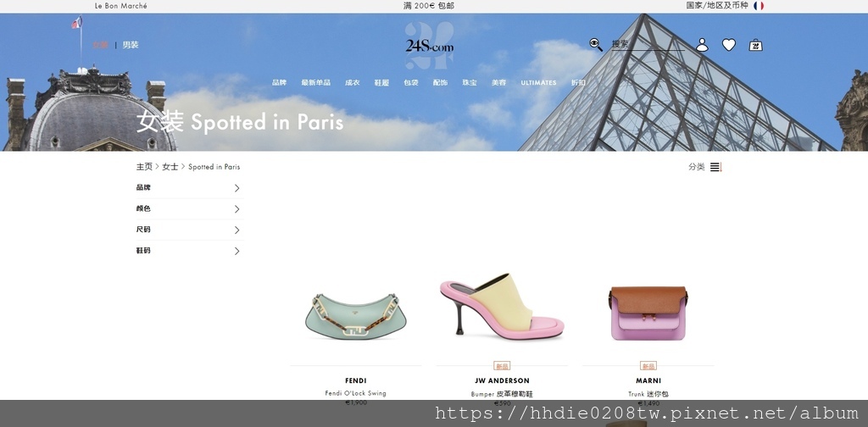Image resolution: width=868 pixels, height=427 pixels.
Task: Open the Fendi O'Lock Swing bag image
Action: [355, 315]
